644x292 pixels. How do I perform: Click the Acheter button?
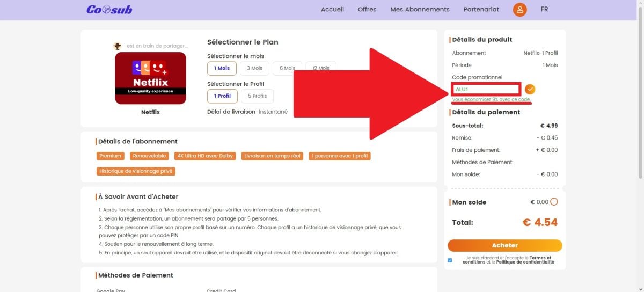505,245
